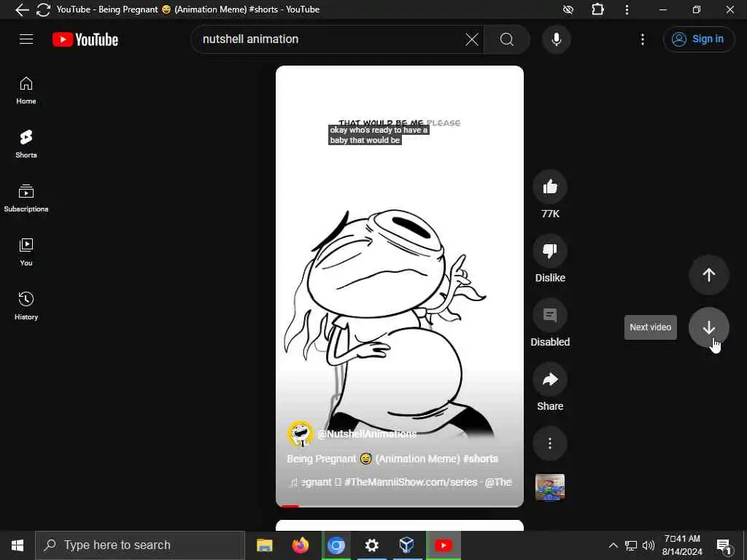Open the short's more actions three-dot button
Viewport: 747px width, 560px height.
[550, 444]
